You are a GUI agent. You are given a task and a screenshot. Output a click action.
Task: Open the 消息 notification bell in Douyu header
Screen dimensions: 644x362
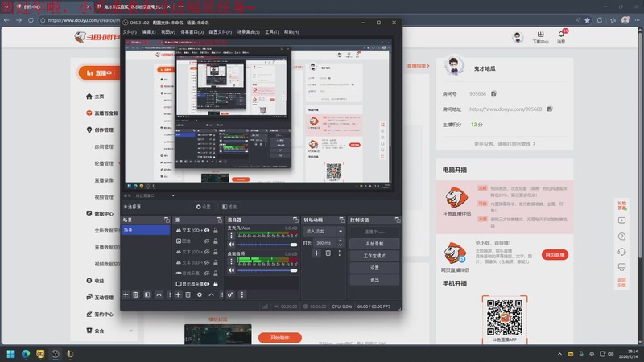pyautogui.click(x=561, y=37)
